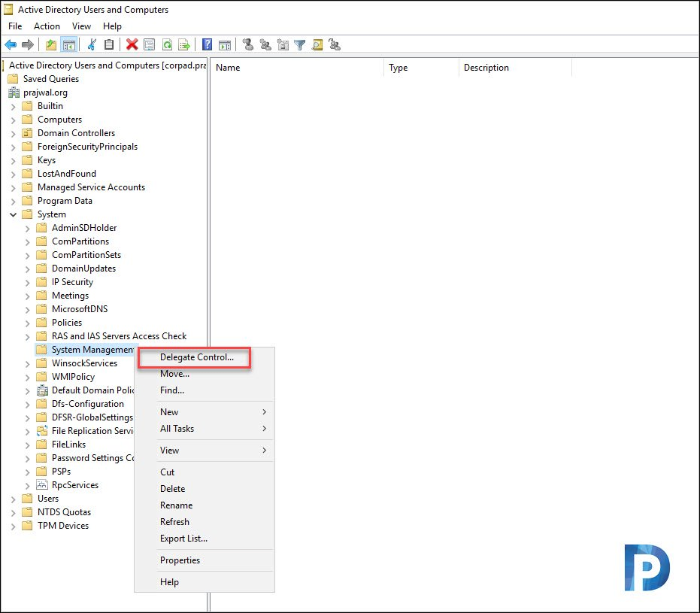Screen dimensions: 700x613
Task: Select the NTDS Quotas tree item
Action: (65, 512)
